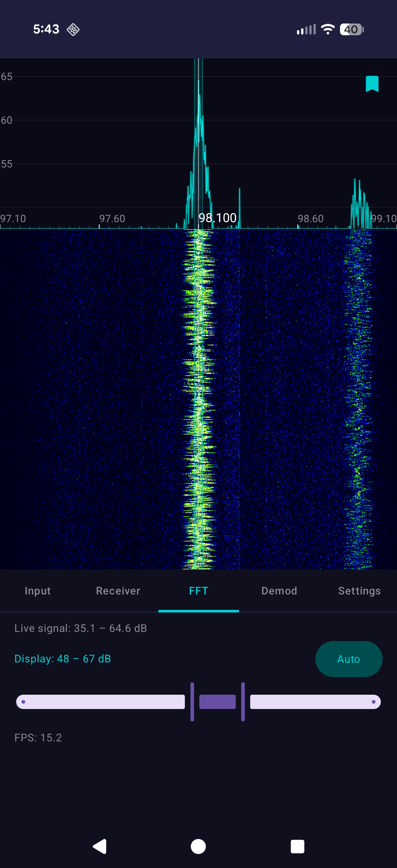Open the Input tab

click(x=38, y=591)
